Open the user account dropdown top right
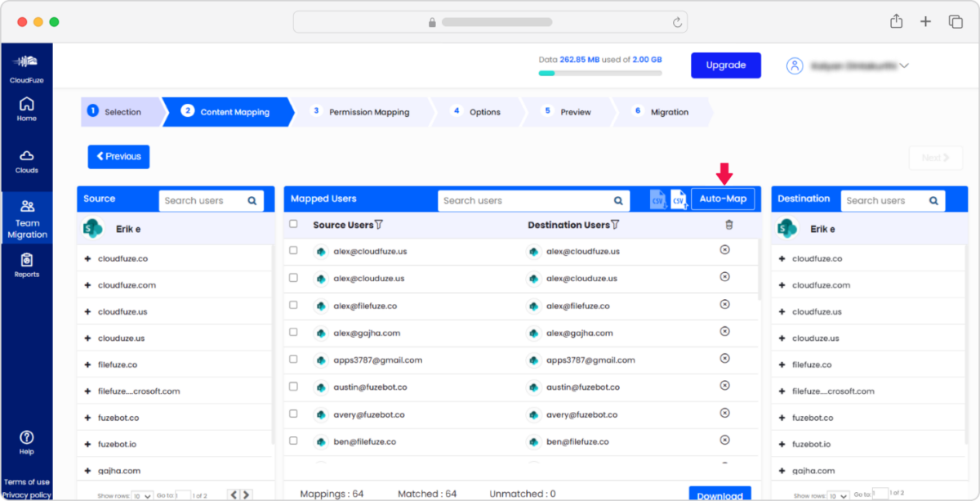 pyautogui.click(x=849, y=65)
